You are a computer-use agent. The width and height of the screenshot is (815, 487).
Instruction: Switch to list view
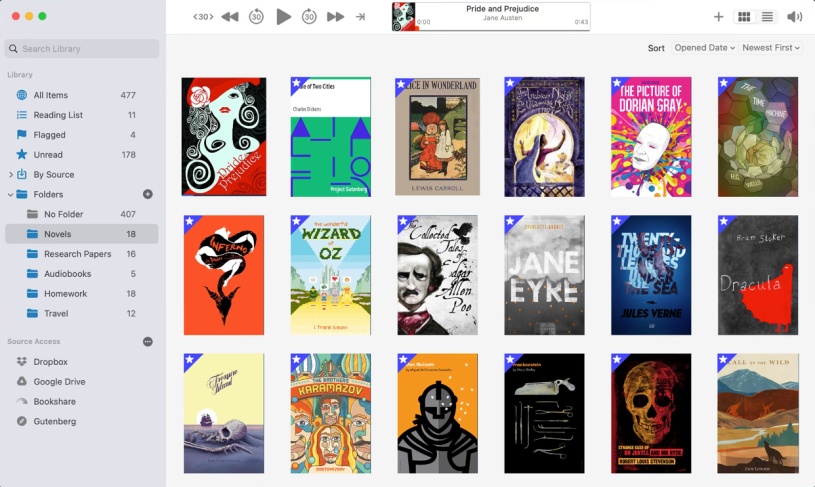pos(767,17)
